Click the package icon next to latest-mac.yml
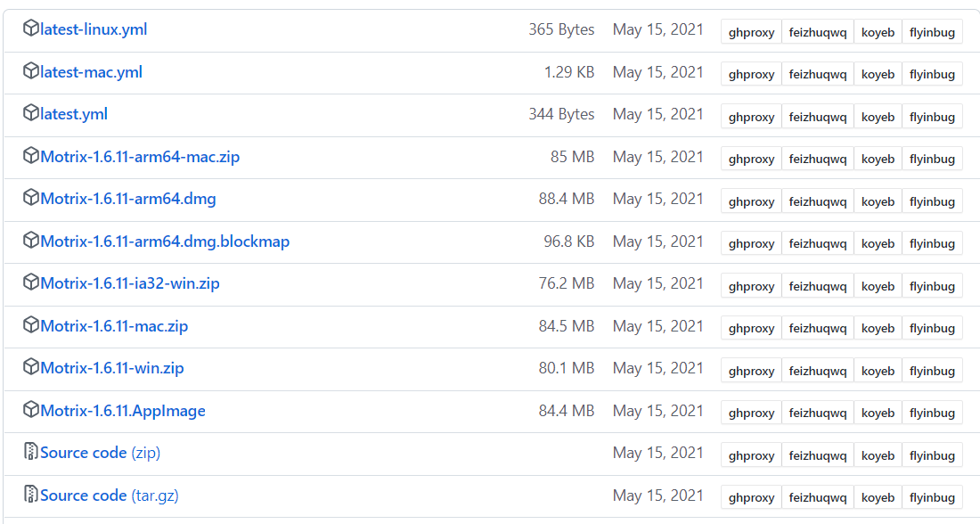Screen dimensions: 980x524 click(x=31, y=71)
